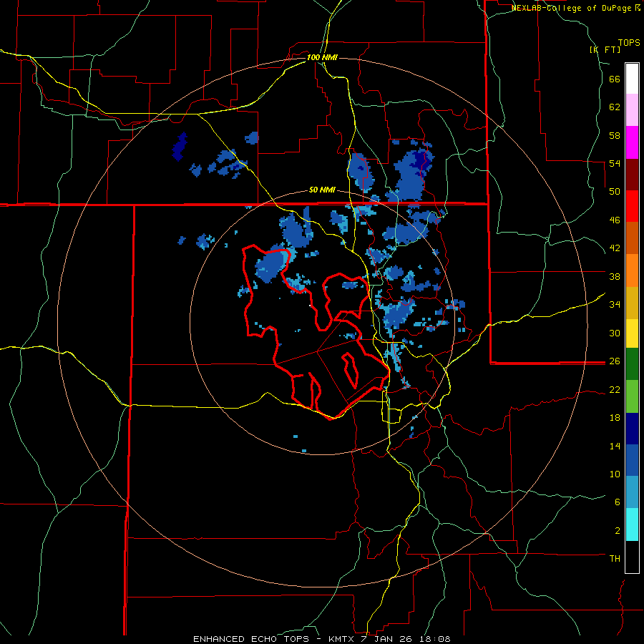Click the 'TOPS' legend heading

629,43
